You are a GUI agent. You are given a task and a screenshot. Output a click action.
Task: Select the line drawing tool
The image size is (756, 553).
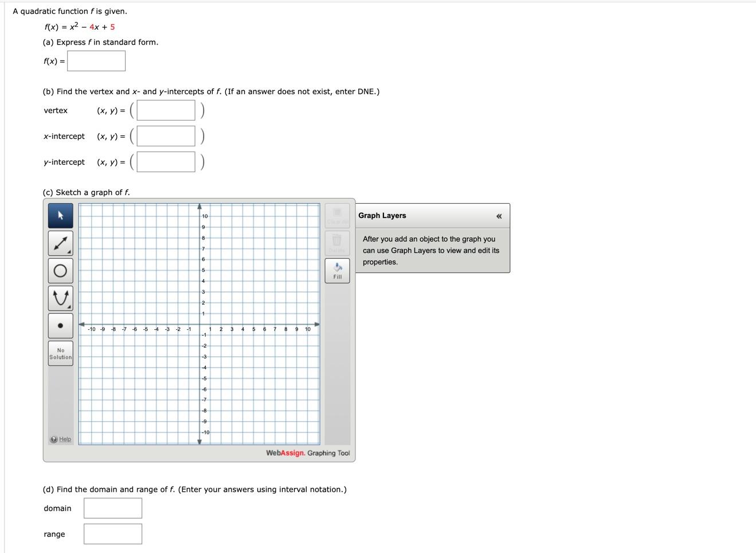[60, 243]
